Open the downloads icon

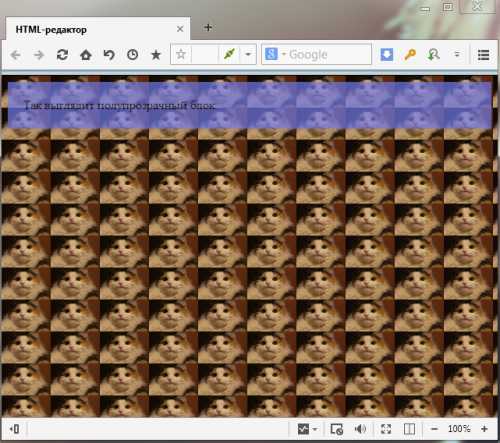387,54
